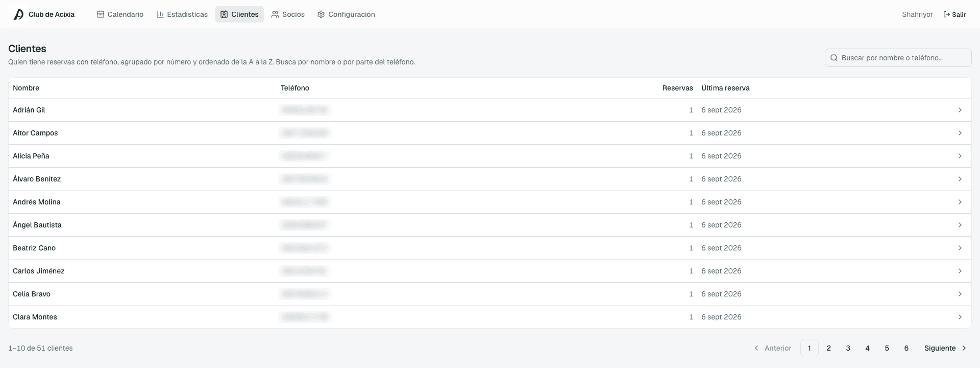Go to the Socios tab
980x368 pixels.
(x=288, y=14)
